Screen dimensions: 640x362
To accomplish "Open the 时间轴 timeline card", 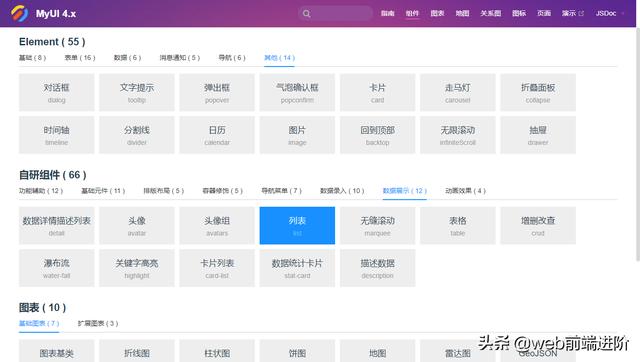I will tap(56, 135).
